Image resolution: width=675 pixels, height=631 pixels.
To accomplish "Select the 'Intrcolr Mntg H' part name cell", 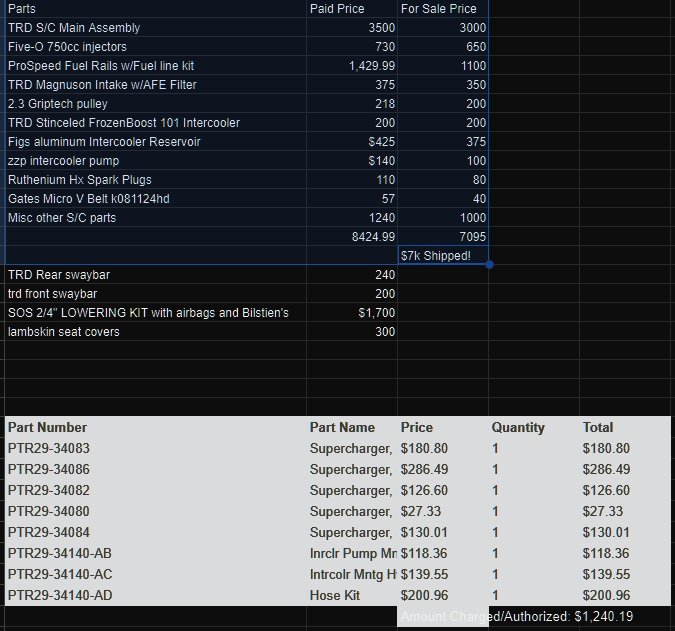I will coord(352,574).
